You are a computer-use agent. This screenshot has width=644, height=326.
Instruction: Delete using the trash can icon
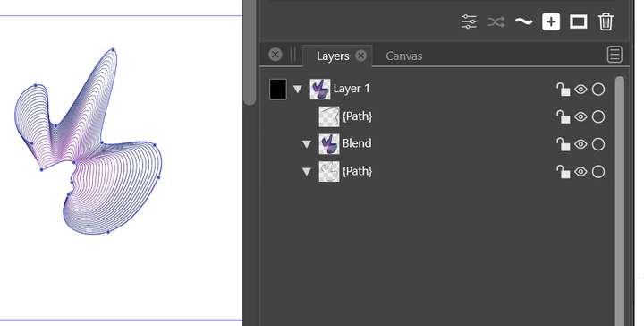point(606,21)
